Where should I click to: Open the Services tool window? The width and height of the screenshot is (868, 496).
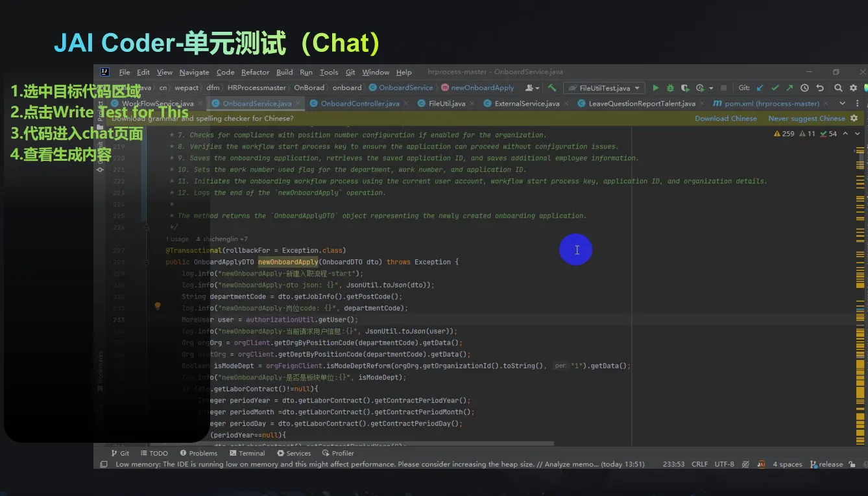click(294, 453)
